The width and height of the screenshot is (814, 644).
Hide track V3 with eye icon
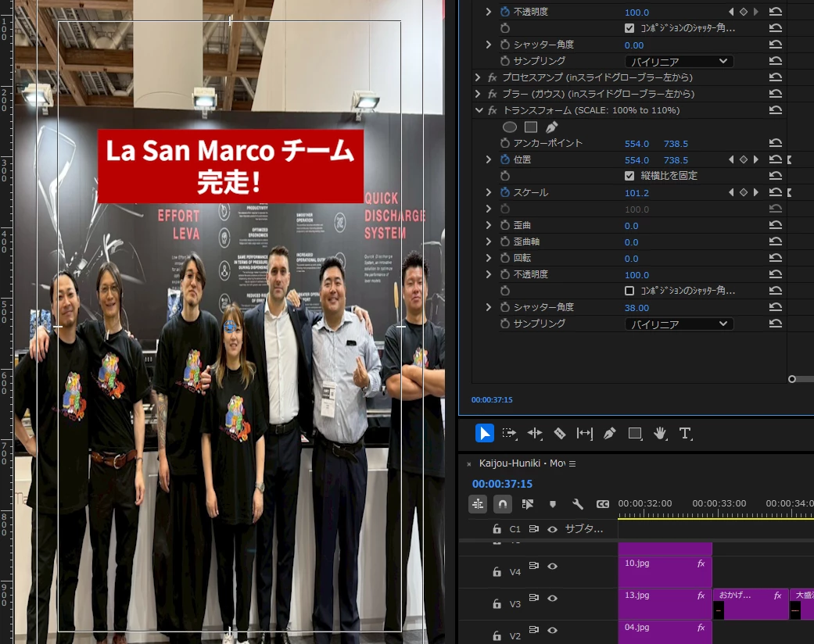click(552, 599)
